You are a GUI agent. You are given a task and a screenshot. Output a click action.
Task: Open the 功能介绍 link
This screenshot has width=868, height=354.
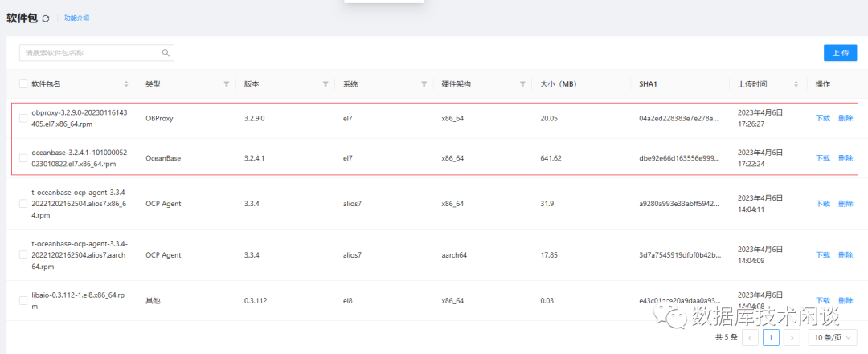[x=76, y=18]
